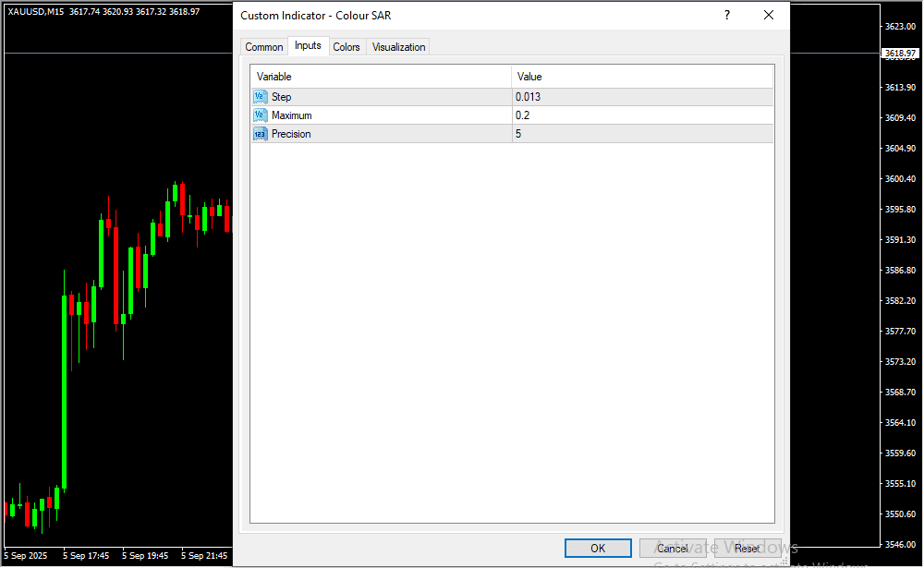Click the question mark help button
The width and height of the screenshot is (924, 568).
(x=727, y=15)
